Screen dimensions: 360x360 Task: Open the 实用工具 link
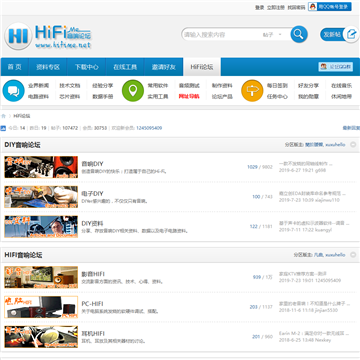(158, 96)
